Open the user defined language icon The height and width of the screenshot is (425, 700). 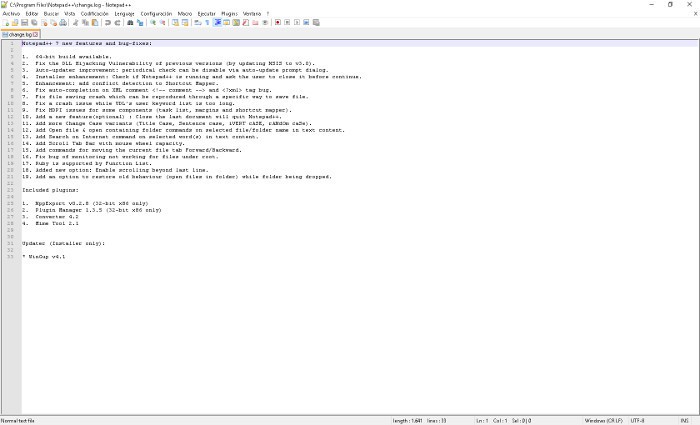pos(227,22)
